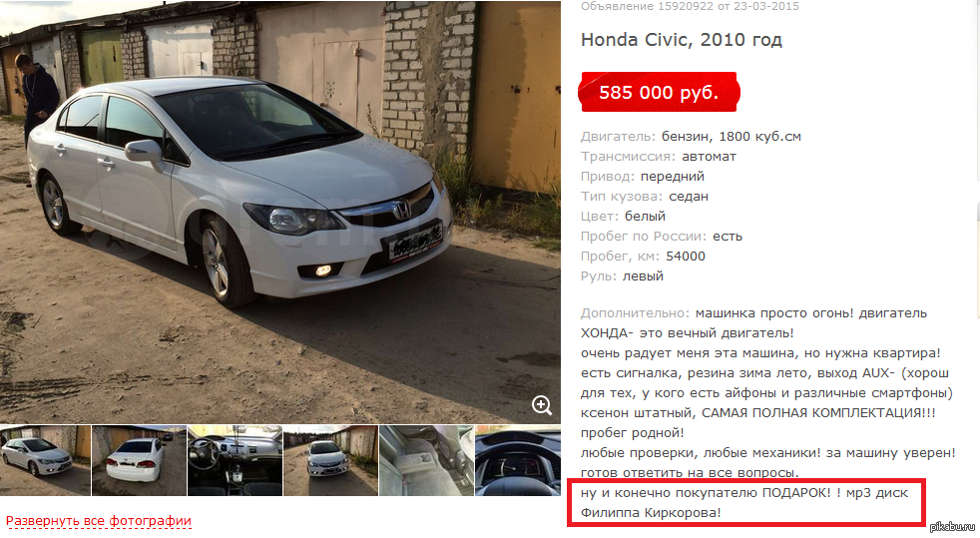Click the Дополнительно description label
The height and width of the screenshot is (538, 980).
(x=635, y=313)
